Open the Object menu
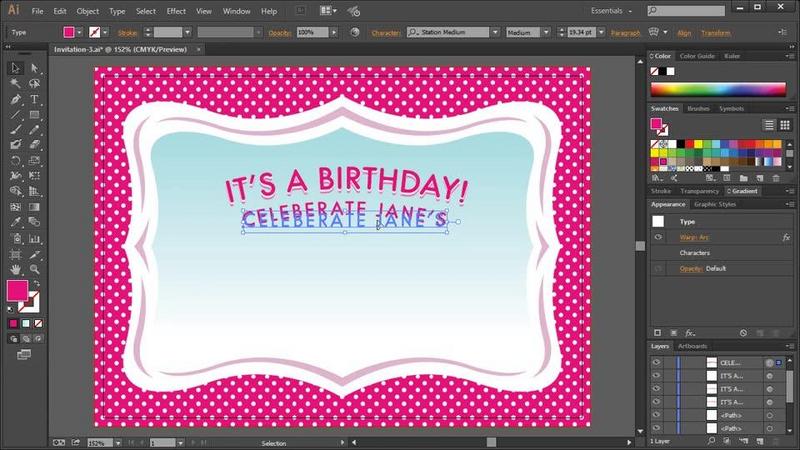 click(x=88, y=11)
